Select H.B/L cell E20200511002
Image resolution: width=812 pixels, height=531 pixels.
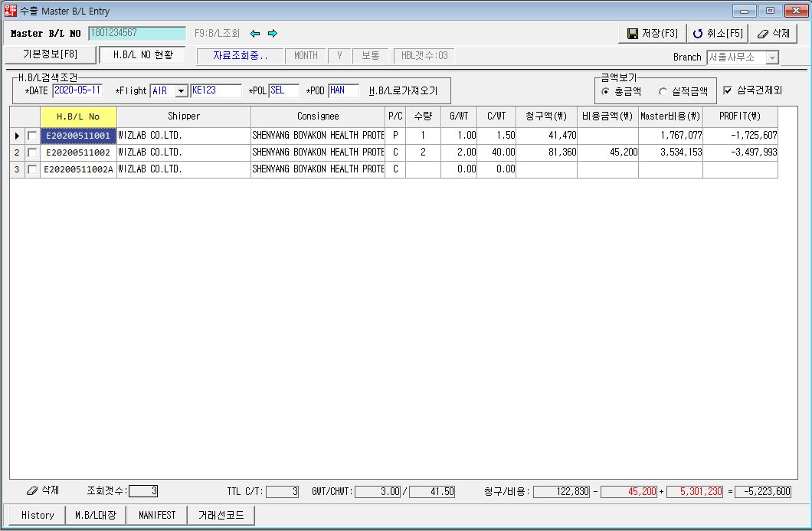(78, 152)
